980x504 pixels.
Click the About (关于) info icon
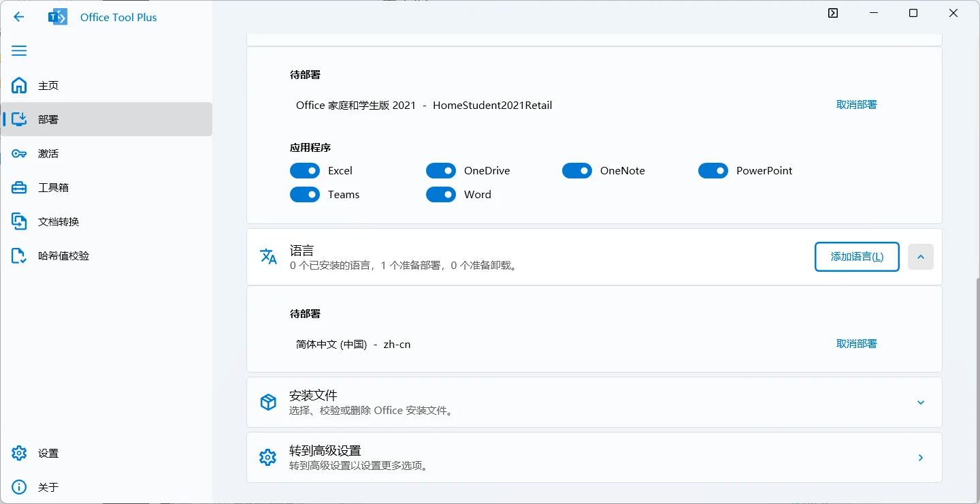point(19,487)
